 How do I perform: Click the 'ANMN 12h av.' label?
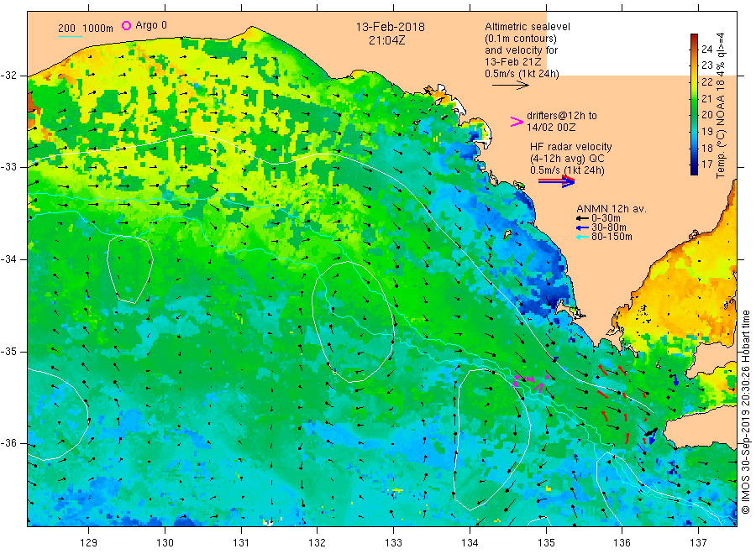tap(612, 209)
